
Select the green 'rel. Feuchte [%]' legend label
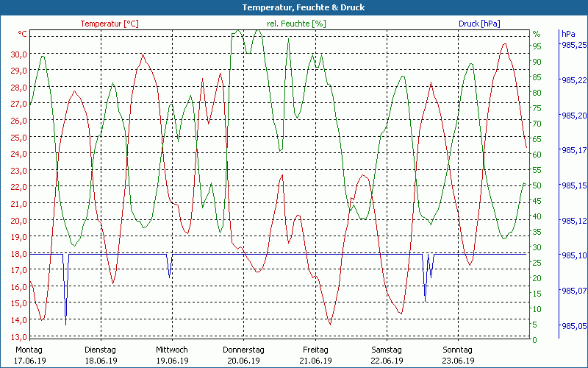pos(296,24)
